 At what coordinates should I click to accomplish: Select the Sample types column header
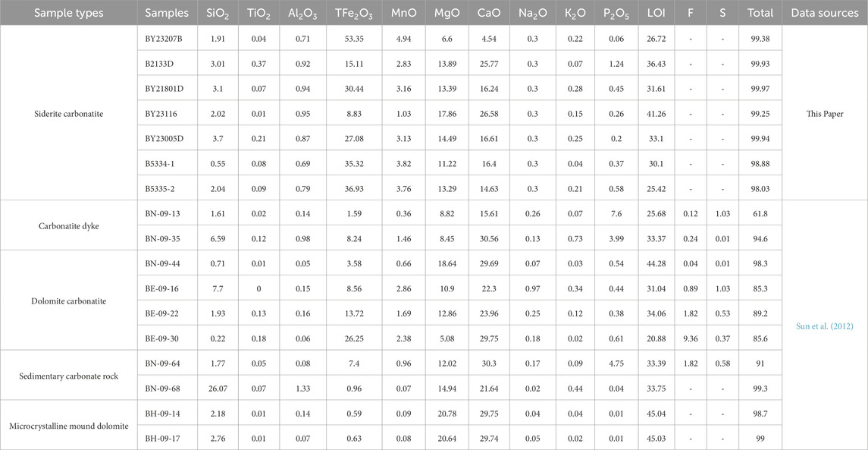click(x=69, y=13)
